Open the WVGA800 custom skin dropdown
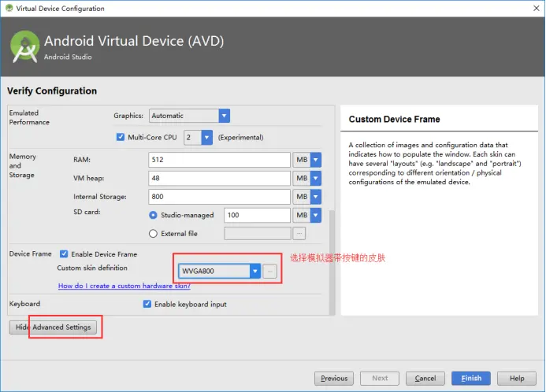546x392 pixels. [x=219, y=271]
